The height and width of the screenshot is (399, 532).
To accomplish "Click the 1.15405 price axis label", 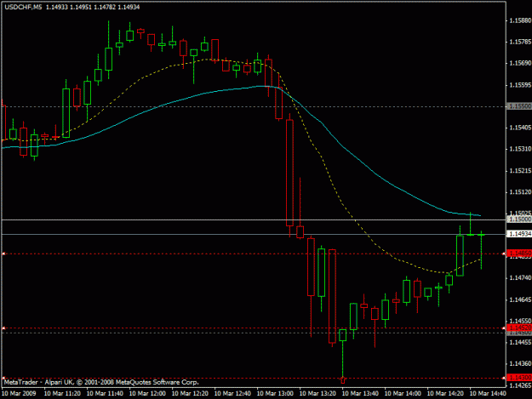I will (x=520, y=128).
